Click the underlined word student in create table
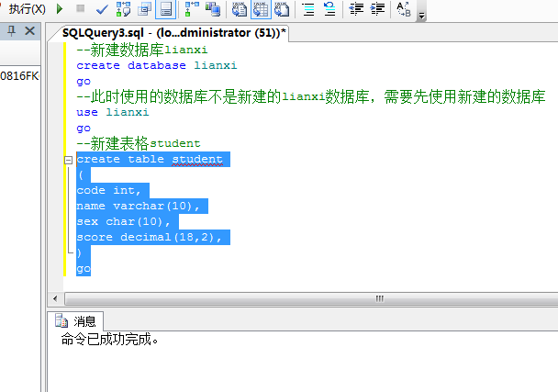The height and width of the screenshot is (392, 558). [197, 159]
